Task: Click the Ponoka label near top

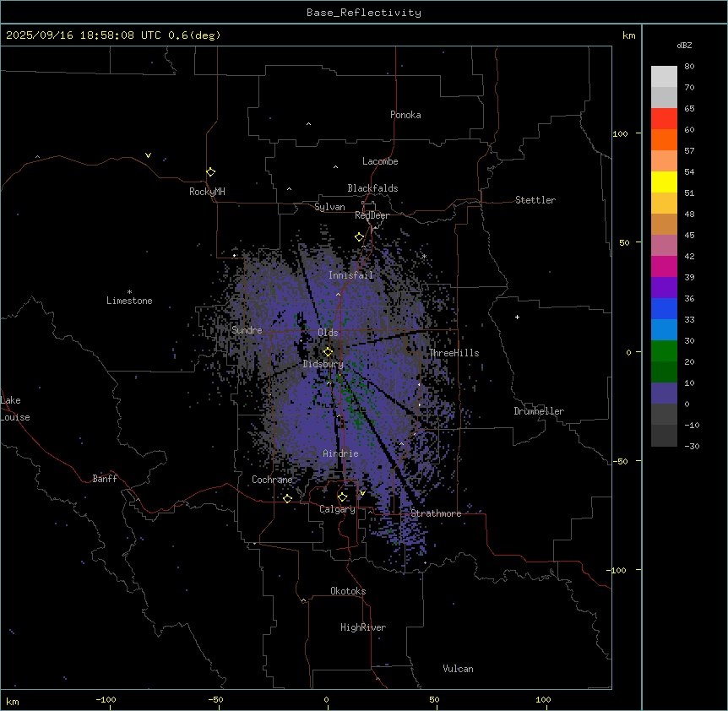Action: (x=405, y=115)
